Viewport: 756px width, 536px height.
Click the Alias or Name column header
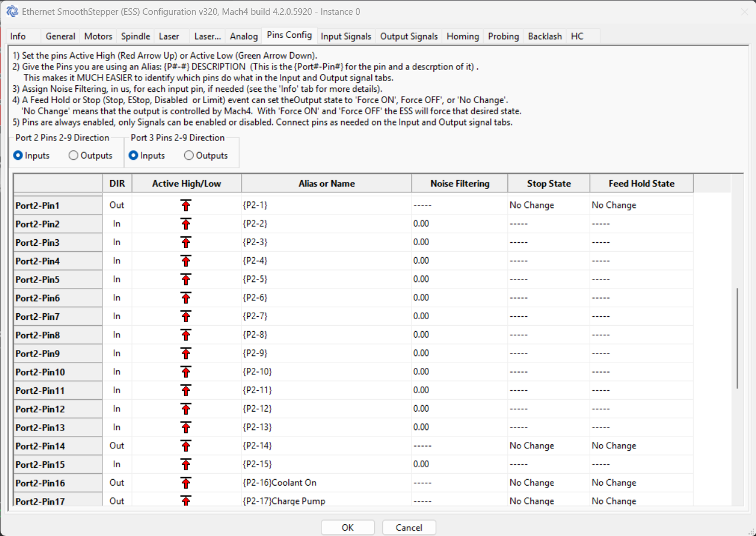tap(326, 184)
